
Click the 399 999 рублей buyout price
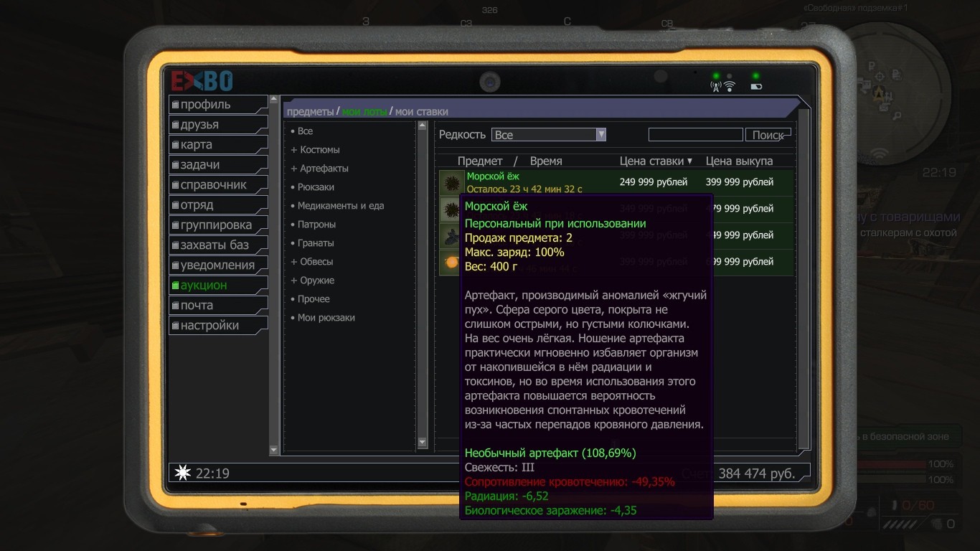[x=740, y=182]
